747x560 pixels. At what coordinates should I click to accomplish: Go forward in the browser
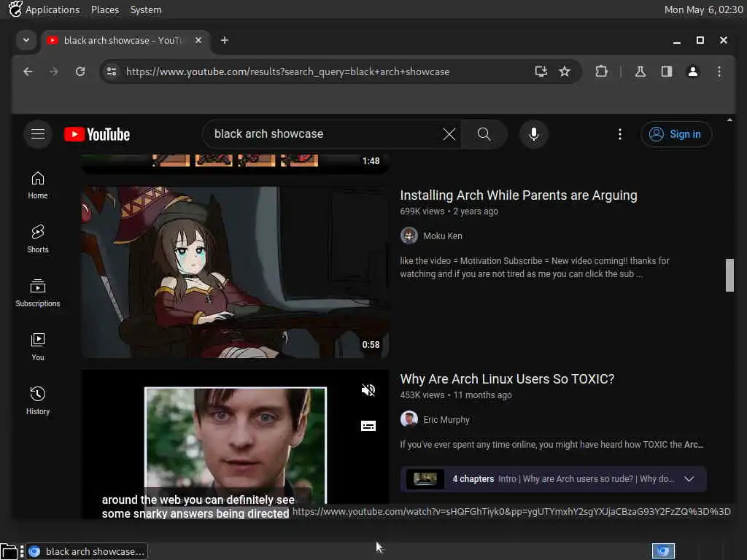54,71
